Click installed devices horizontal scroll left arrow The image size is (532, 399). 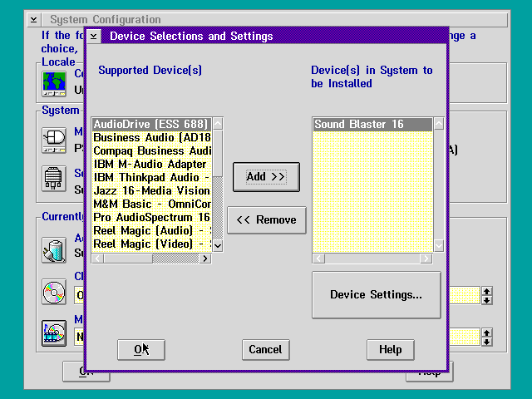[318, 259]
